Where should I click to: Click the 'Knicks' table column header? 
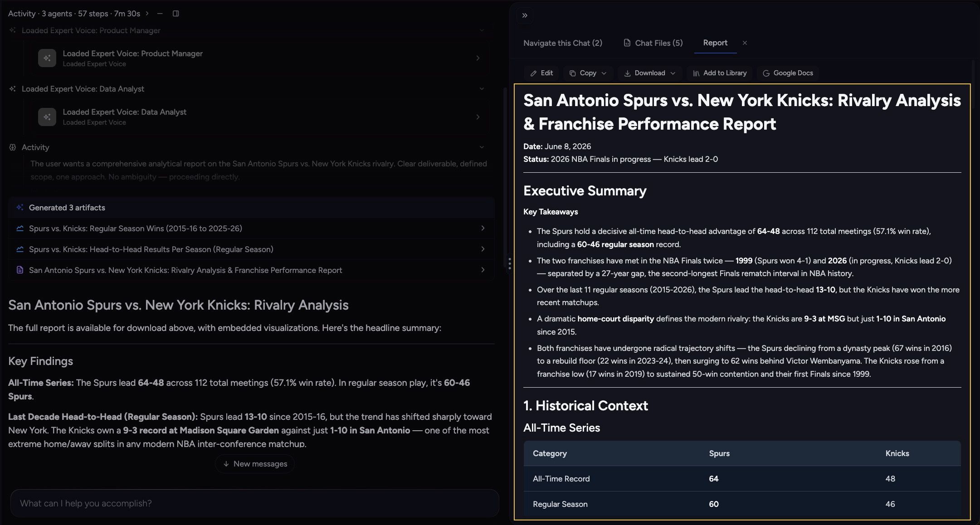tap(897, 453)
